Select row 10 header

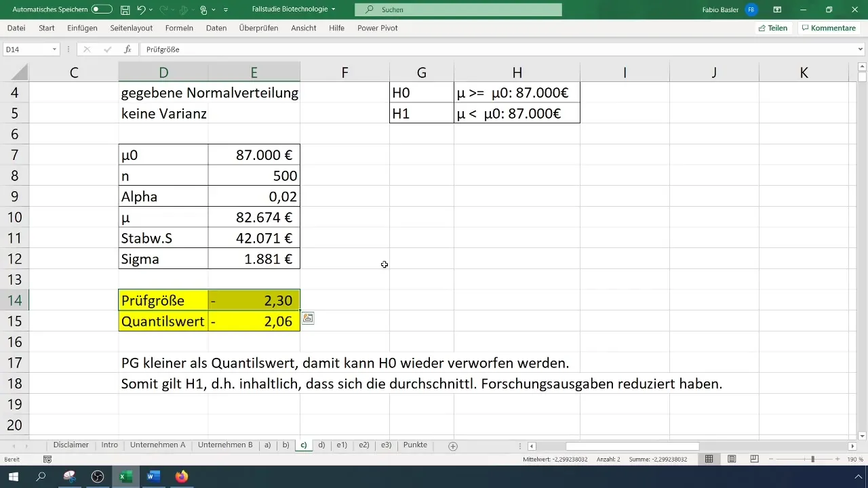click(14, 217)
